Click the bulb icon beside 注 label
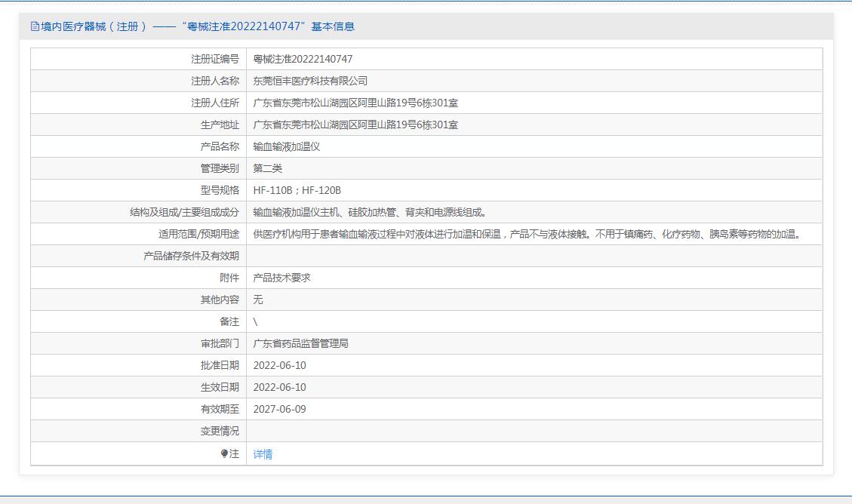Screen dimensions: 852x504 [224, 453]
